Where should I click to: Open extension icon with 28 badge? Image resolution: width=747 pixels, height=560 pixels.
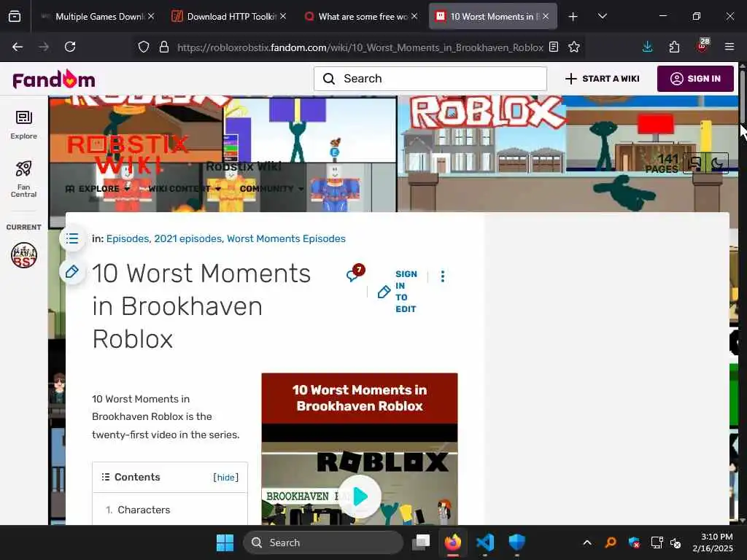(x=703, y=46)
